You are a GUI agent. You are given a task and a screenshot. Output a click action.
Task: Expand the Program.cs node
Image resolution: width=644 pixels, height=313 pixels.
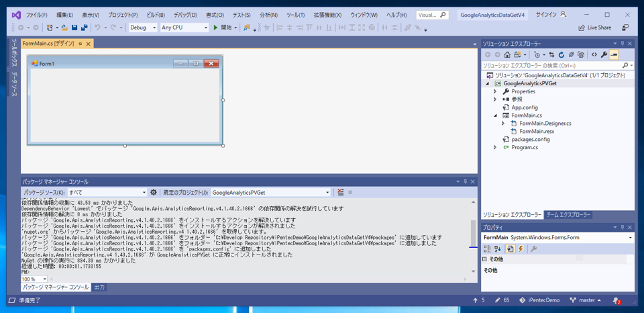point(495,147)
